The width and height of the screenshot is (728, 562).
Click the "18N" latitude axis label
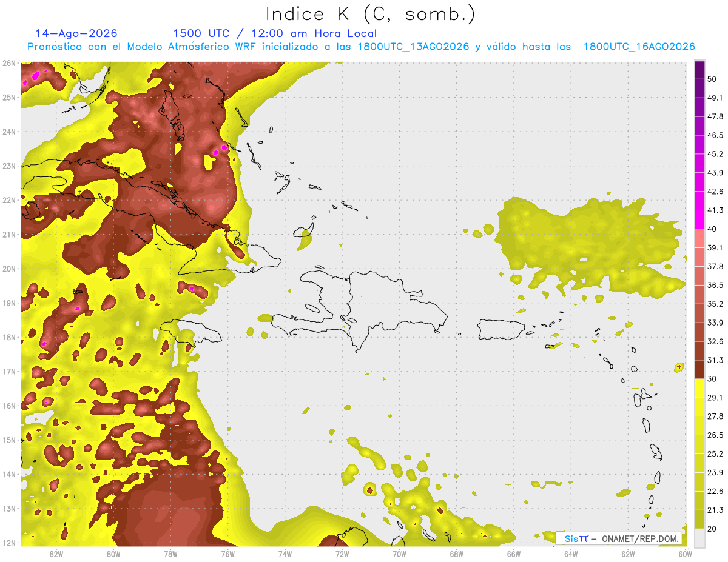9,337
